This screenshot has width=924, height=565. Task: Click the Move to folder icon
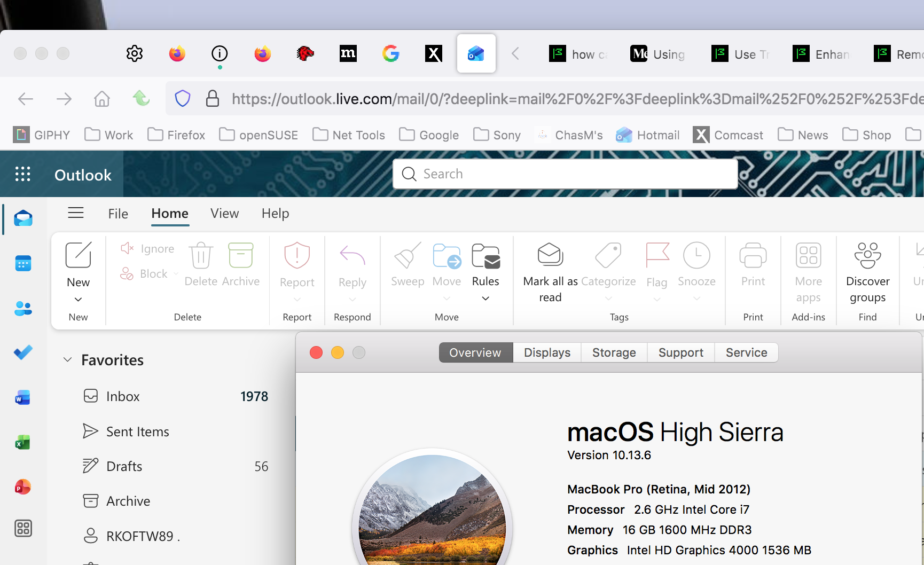[x=447, y=255]
